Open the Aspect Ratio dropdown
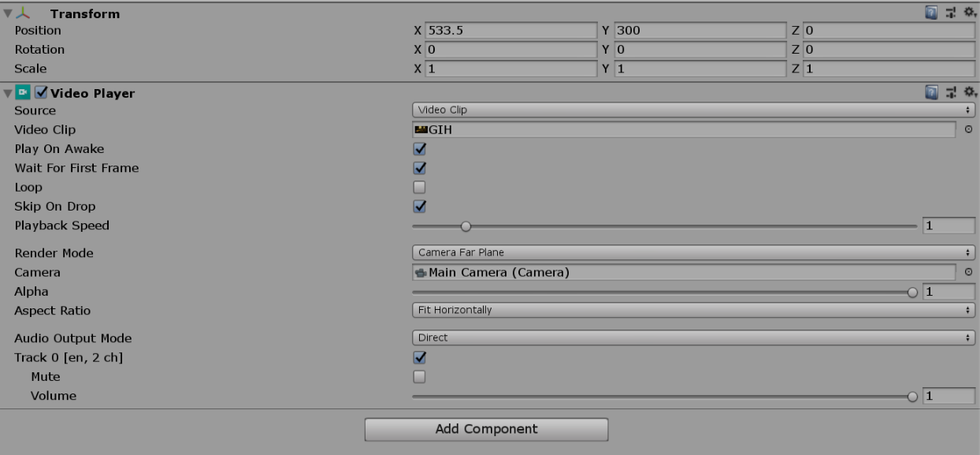The width and height of the screenshot is (980, 455). [x=693, y=311]
